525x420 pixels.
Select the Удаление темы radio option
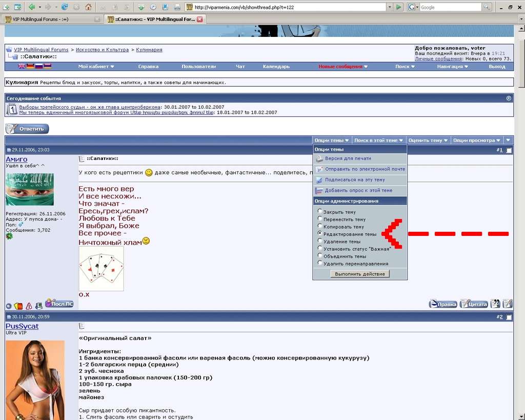tap(320, 241)
